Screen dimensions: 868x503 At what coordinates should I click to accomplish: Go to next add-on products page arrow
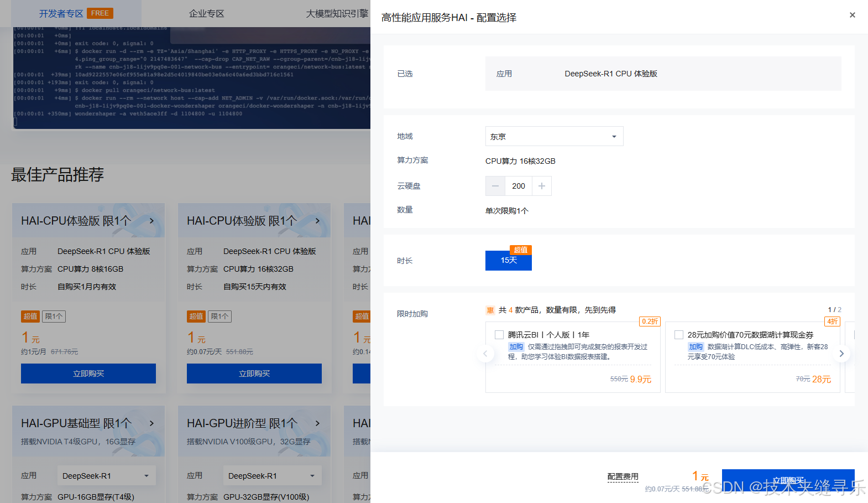[x=841, y=354]
